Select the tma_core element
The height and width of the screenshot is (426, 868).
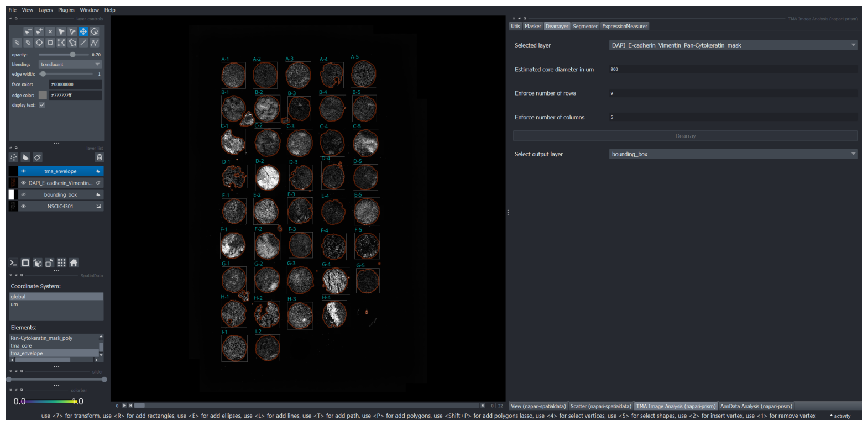54,346
